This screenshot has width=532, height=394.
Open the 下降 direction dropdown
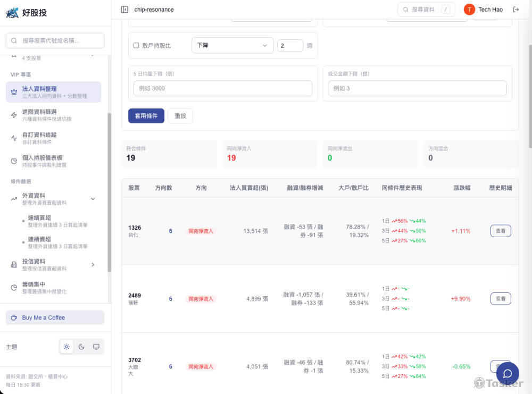[232, 46]
